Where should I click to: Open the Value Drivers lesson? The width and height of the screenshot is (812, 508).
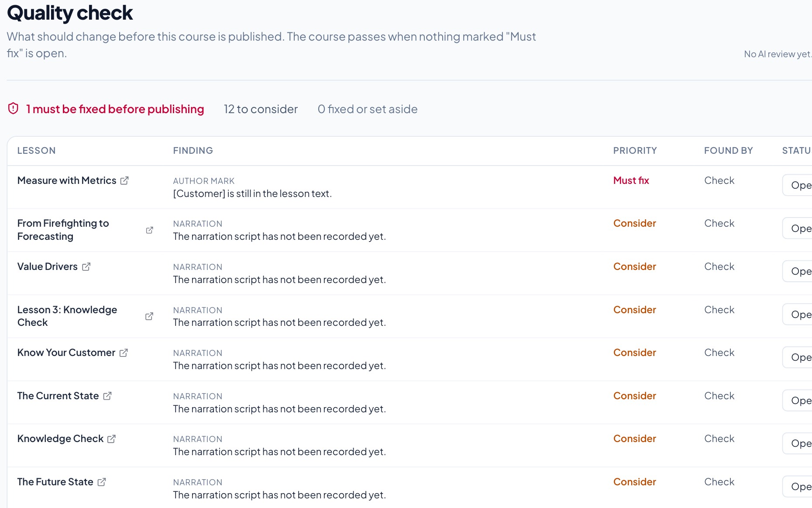48,266
